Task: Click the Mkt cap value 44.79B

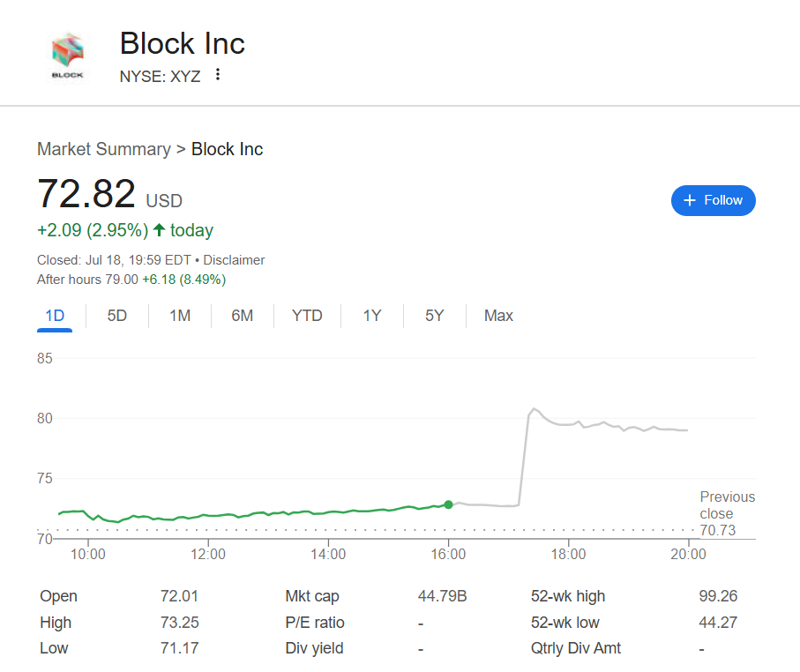Action: point(442,596)
